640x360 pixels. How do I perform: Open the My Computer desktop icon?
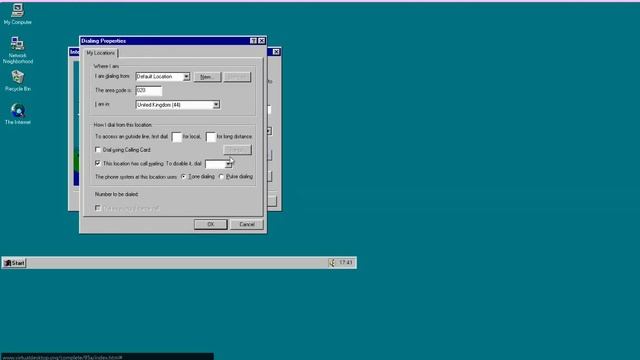[x=18, y=14]
